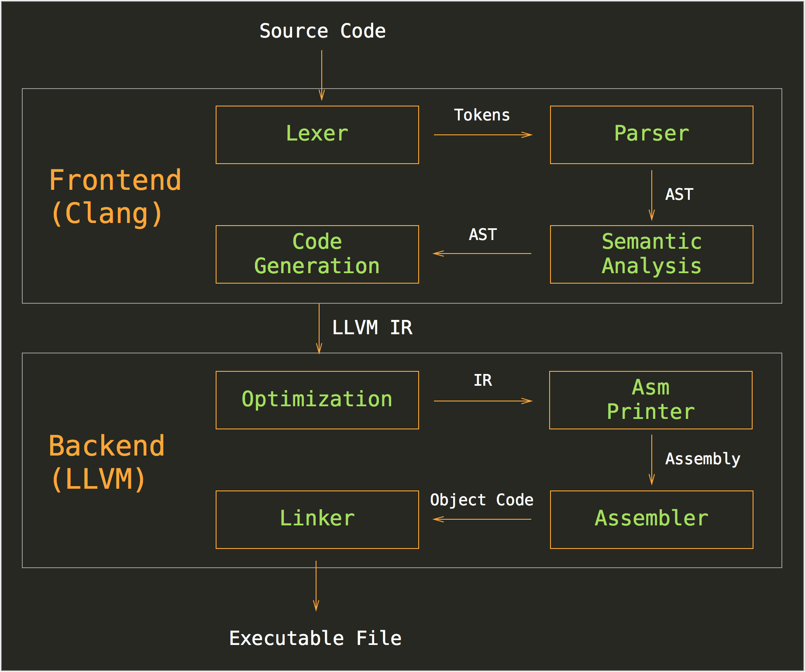Select the Frontend (Clang) container box

point(116,195)
